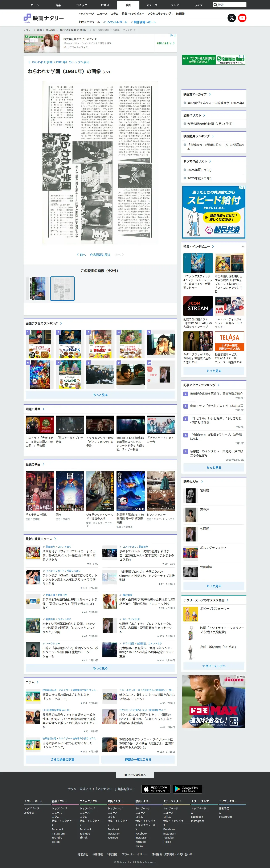
Task: Switch to the ホーム tab
Action: [x=35, y=5]
